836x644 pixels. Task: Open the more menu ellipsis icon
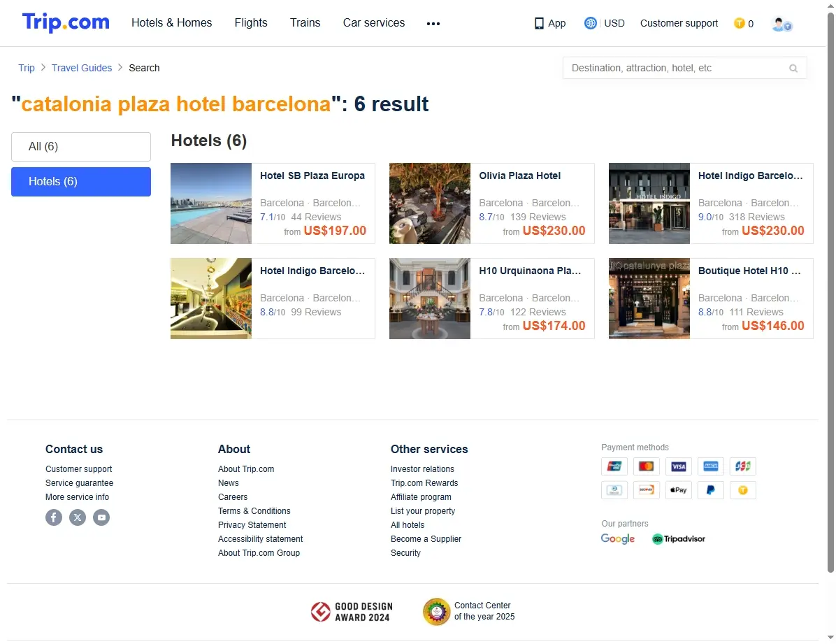click(x=433, y=24)
